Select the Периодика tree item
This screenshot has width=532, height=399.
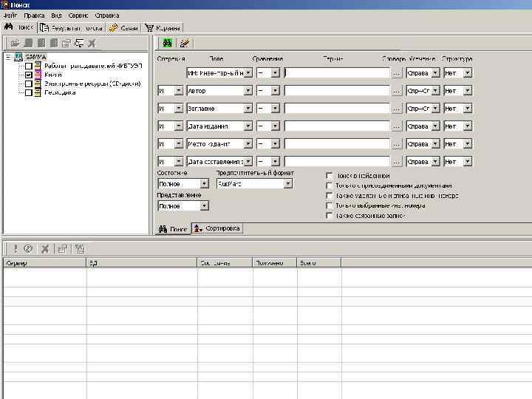60,92
